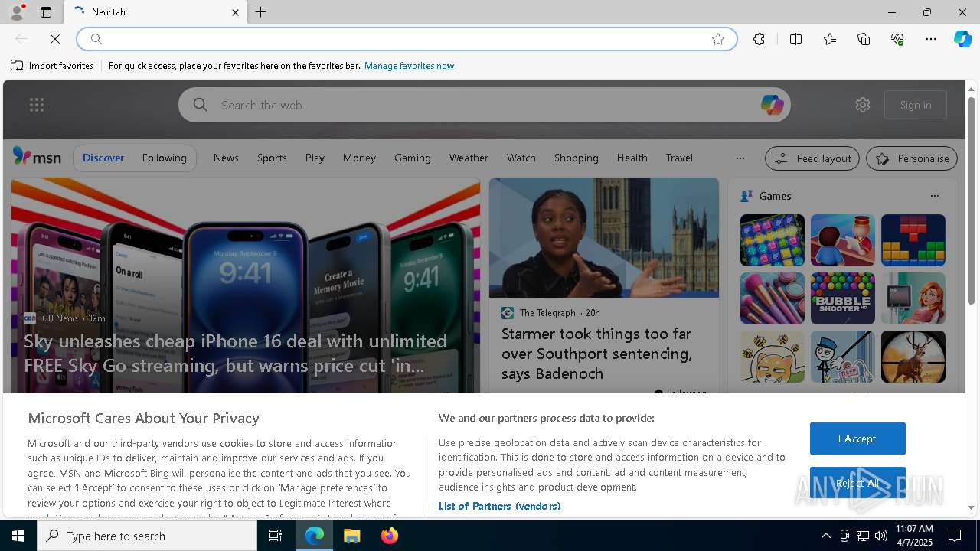
Task: Open Manage favorites now link
Action: click(x=409, y=66)
